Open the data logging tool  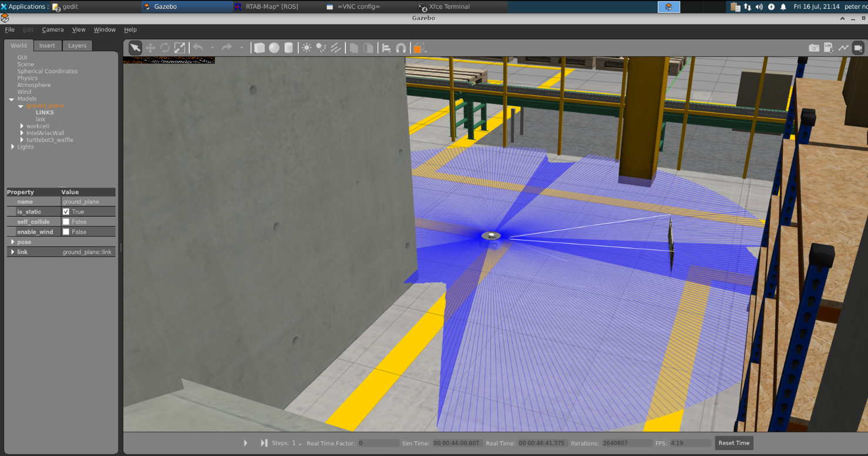pyautogui.click(x=828, y=48)
